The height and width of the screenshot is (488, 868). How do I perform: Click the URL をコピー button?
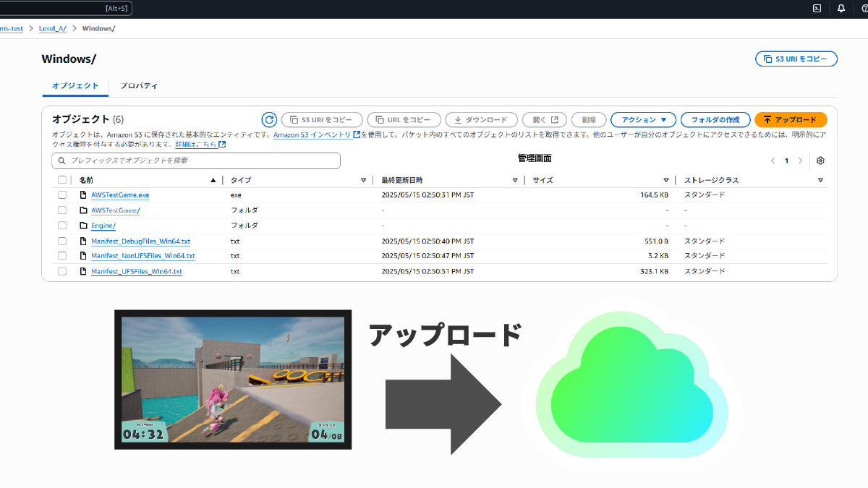(404, 120)
